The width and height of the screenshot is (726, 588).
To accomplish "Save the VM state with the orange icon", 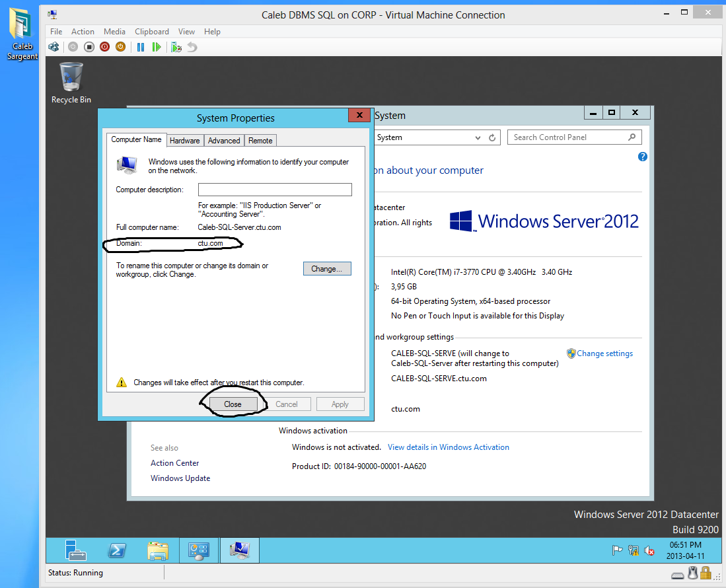I will click(x=120, y=47).
